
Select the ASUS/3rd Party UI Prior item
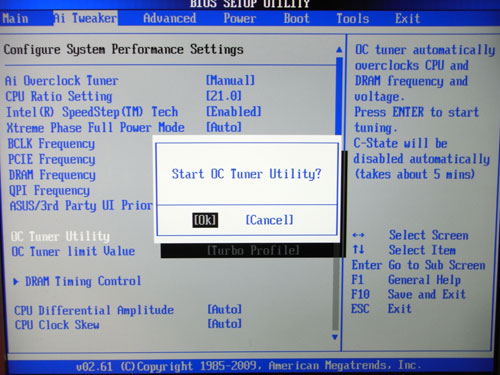point(81,206)
